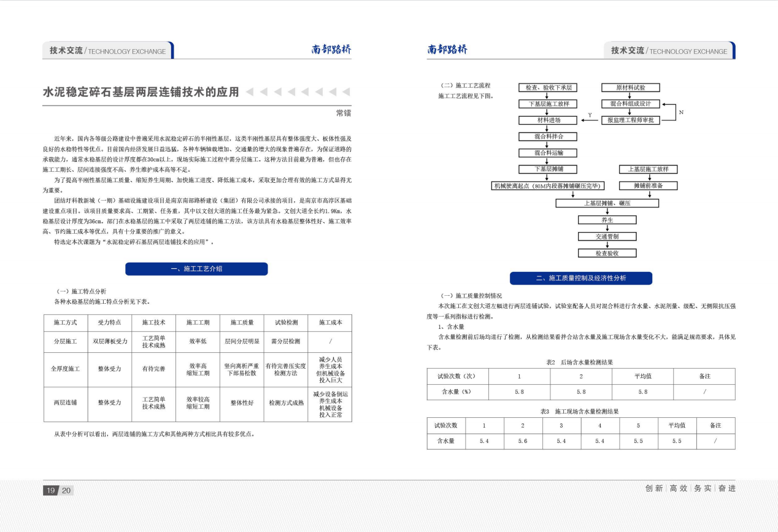778x532 pixels.
Task: Click the article title heading 水泥稳定碎石基层两层连铺技术的应用
Action: click(141, 92)
